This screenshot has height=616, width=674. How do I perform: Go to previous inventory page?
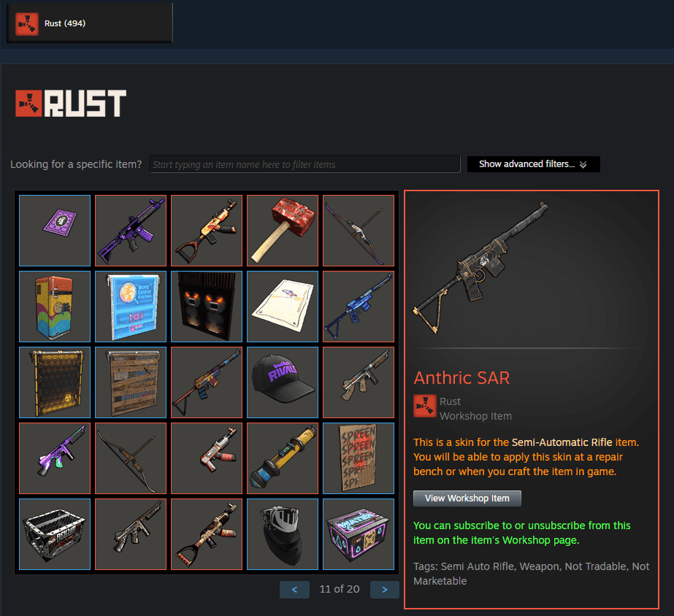pyautogui.click(x=294, y=590)
